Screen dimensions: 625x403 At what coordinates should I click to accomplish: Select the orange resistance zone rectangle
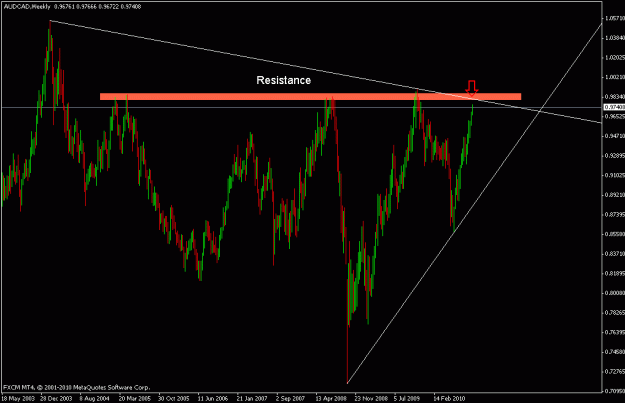click(x=310, y=96)
